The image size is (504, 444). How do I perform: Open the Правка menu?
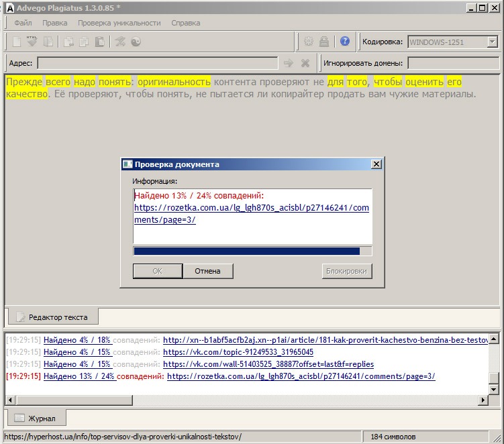pyautogui.click(x=55, y=23)
